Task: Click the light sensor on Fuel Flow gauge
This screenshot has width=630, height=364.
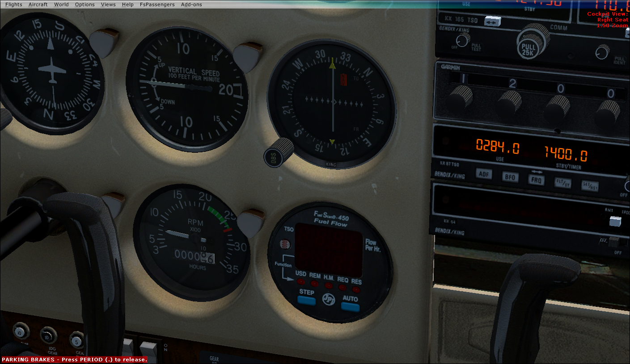Action: 285,244
